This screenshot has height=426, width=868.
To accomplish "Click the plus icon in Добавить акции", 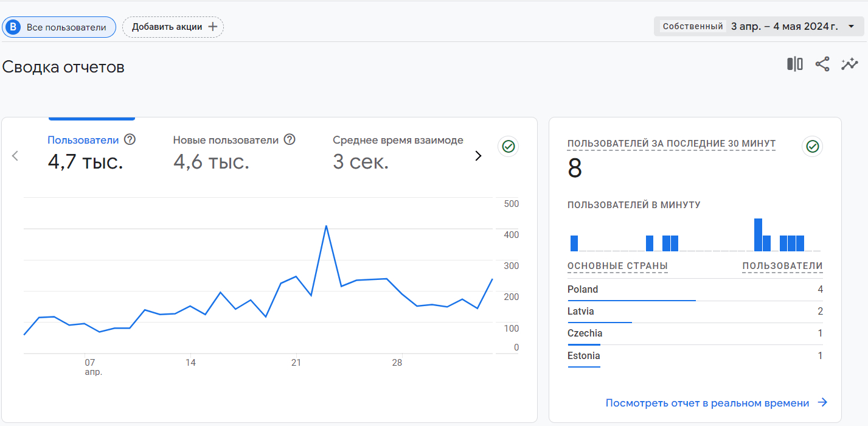I will (212, 27).
